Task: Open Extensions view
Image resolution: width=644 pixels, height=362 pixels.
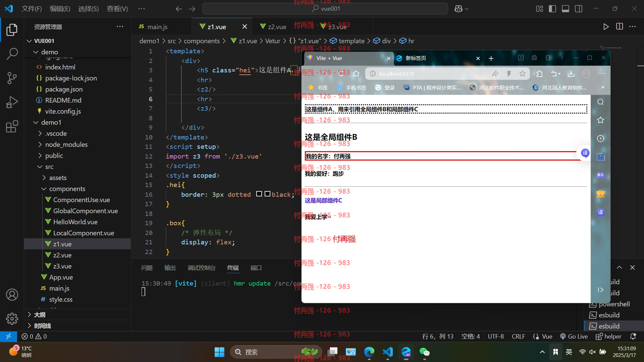Action: click(x=12, y=127)
